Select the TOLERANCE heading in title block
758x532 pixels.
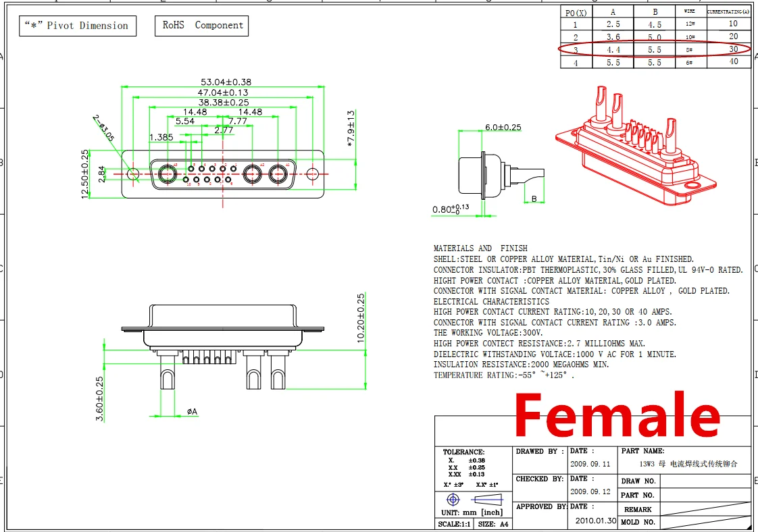pyautogui.click(x=463, y=452)
